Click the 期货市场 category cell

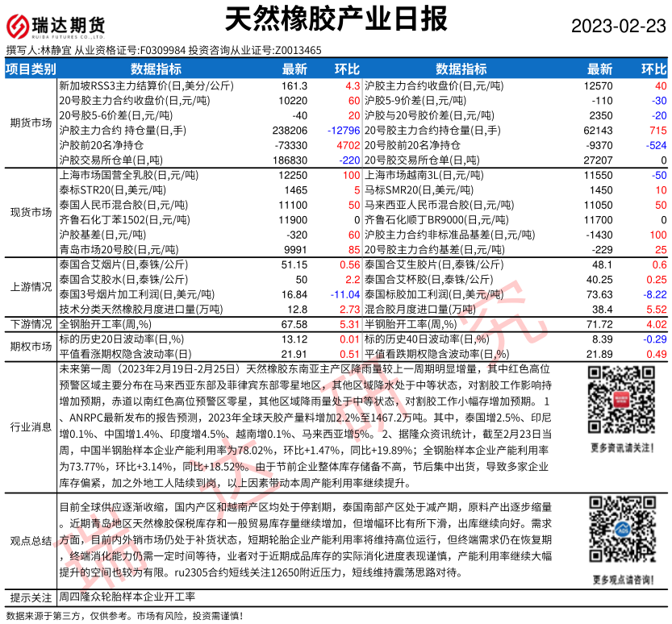(30, 123)
